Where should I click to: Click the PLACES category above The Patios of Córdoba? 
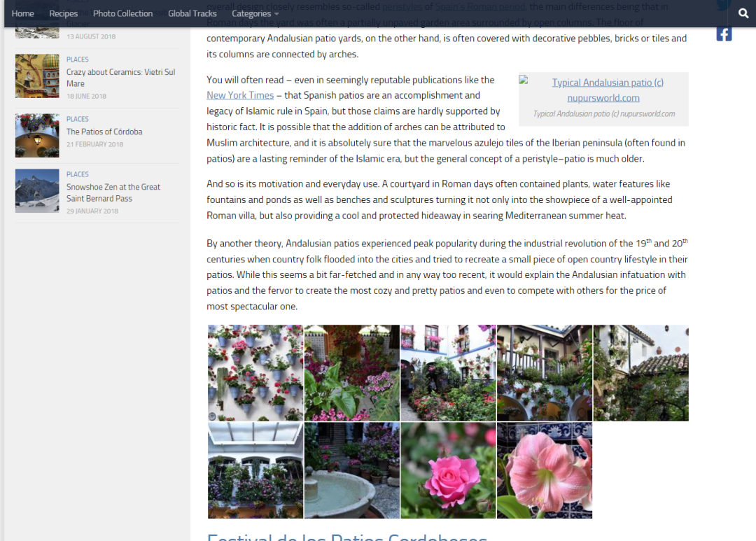(78, 119)
